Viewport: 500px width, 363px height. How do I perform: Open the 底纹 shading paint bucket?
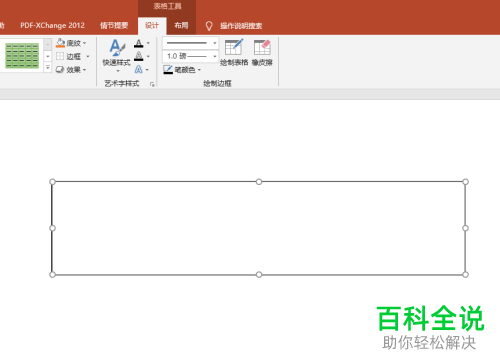coord(60,43)
